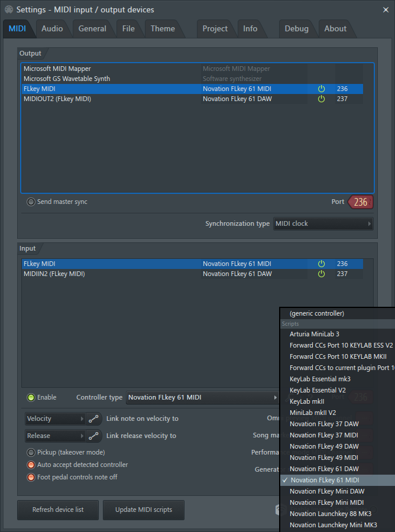This screenshot has width=395, height=532.
Task: Click the link icon beside the Release dropdown
Action: click(x=93, y=436)
